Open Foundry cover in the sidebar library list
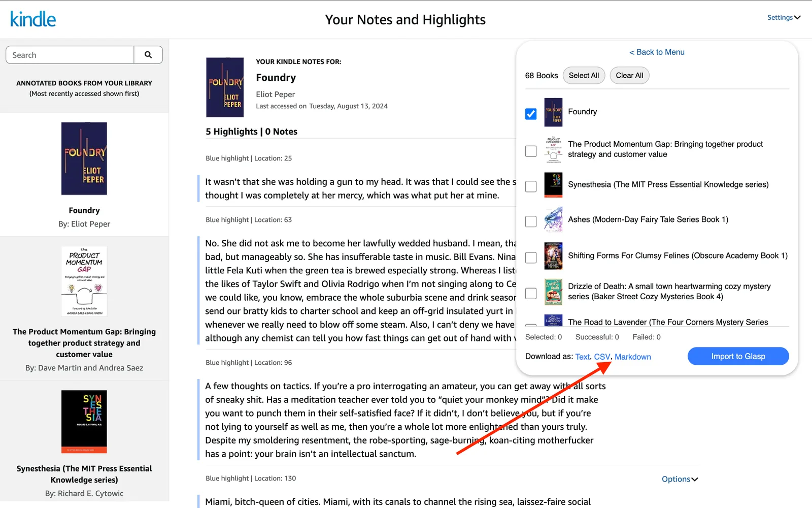This screenshot has height=508, width=812. point(84,158)
